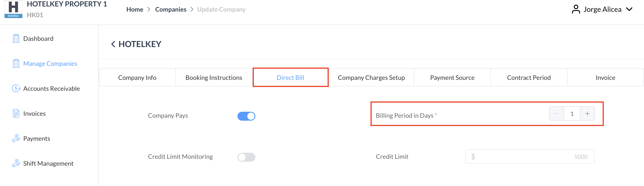Click the Payments hand-coin icon
The height and width of the screenshot is (186, 644).
(16, 138)
